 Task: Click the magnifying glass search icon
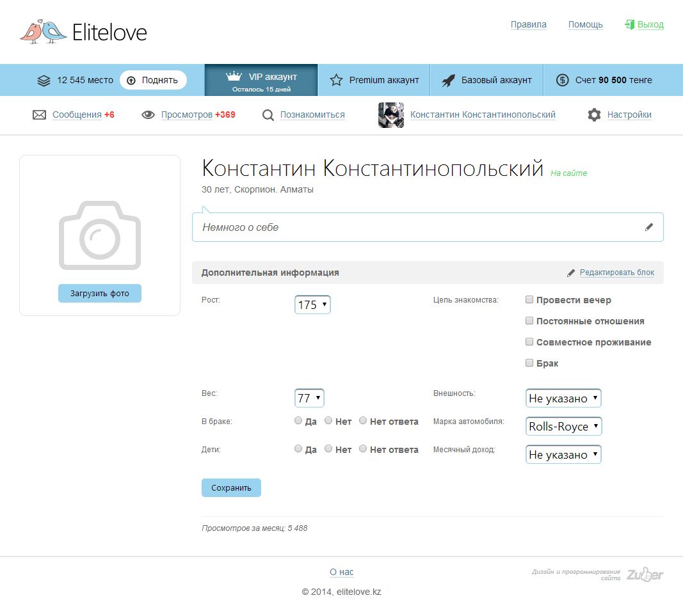click(x=268, y=115)
